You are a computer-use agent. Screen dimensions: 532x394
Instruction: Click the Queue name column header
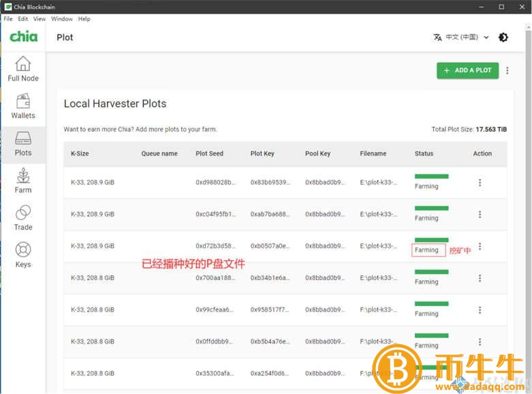click(159, 153)
